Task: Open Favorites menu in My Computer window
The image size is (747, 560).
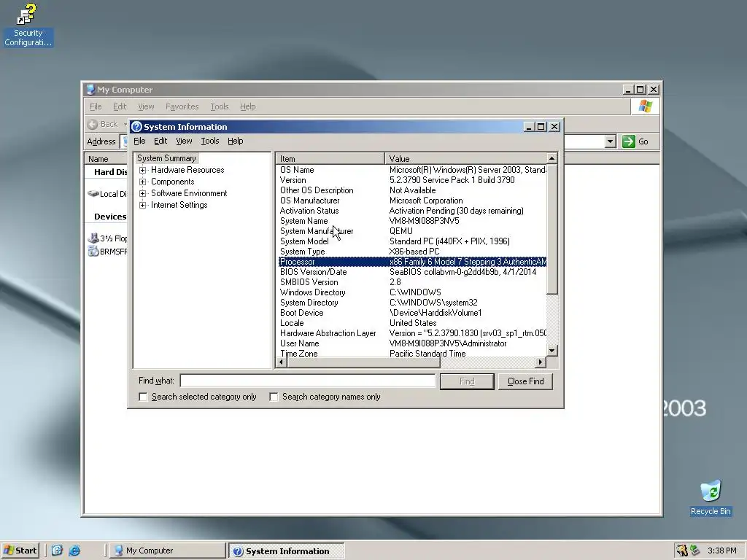Action: click(182, 106)
